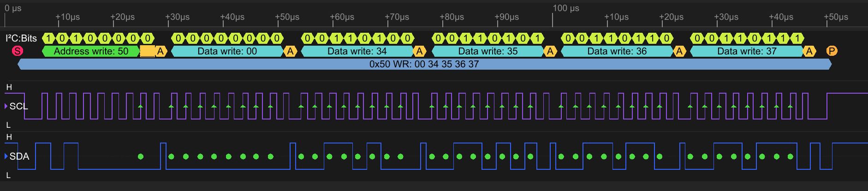
Task: Select the ACK marker after Data write: 35
Action: pos(550,51)
